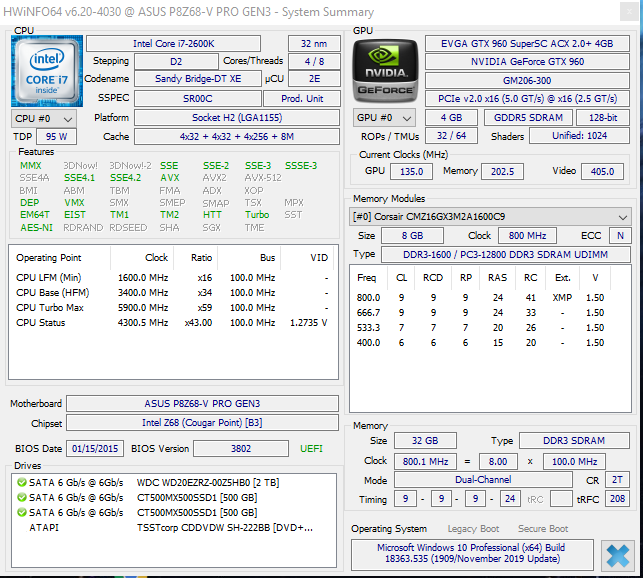Screen dimensions: 643x578
Task: Click the CPU Turbo Max operating point row
Action: click(172, 308)
